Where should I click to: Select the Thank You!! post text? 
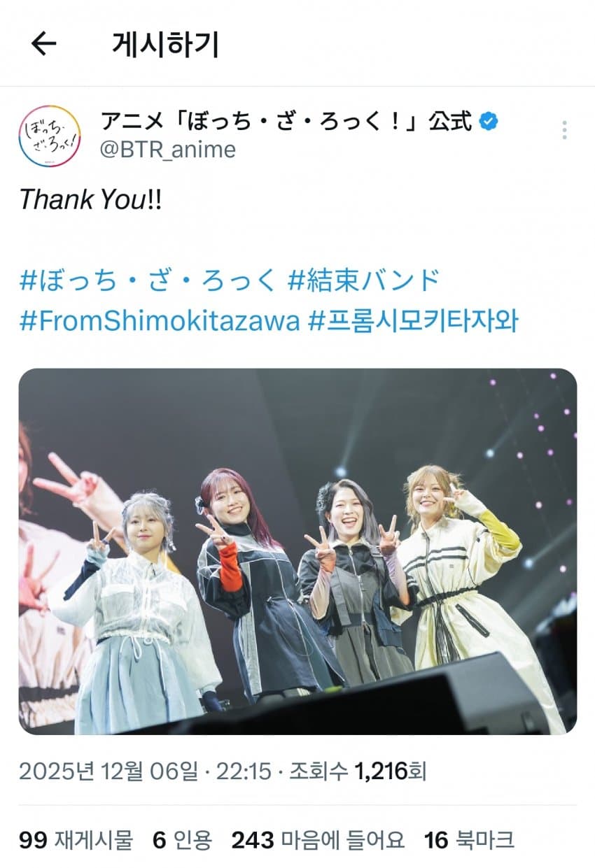pos(90,199)
